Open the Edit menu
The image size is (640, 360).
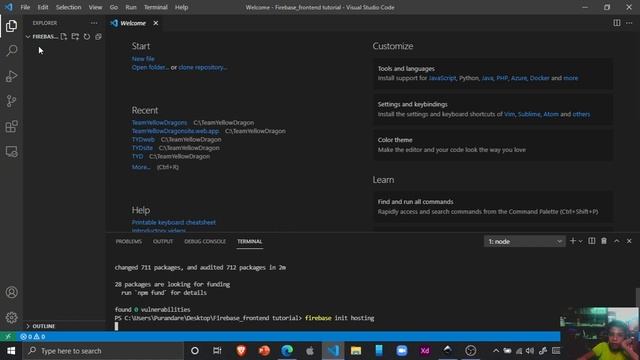[43, 7]
